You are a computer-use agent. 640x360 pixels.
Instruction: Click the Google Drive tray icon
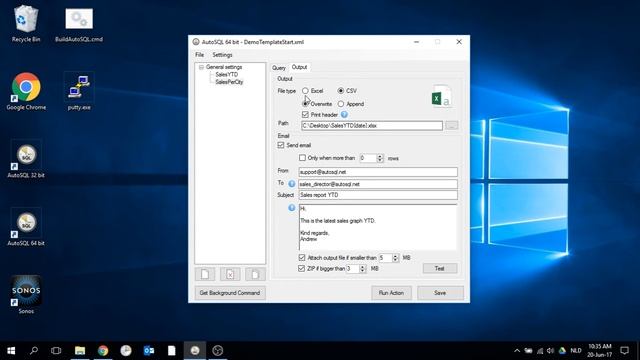[562, 351]
